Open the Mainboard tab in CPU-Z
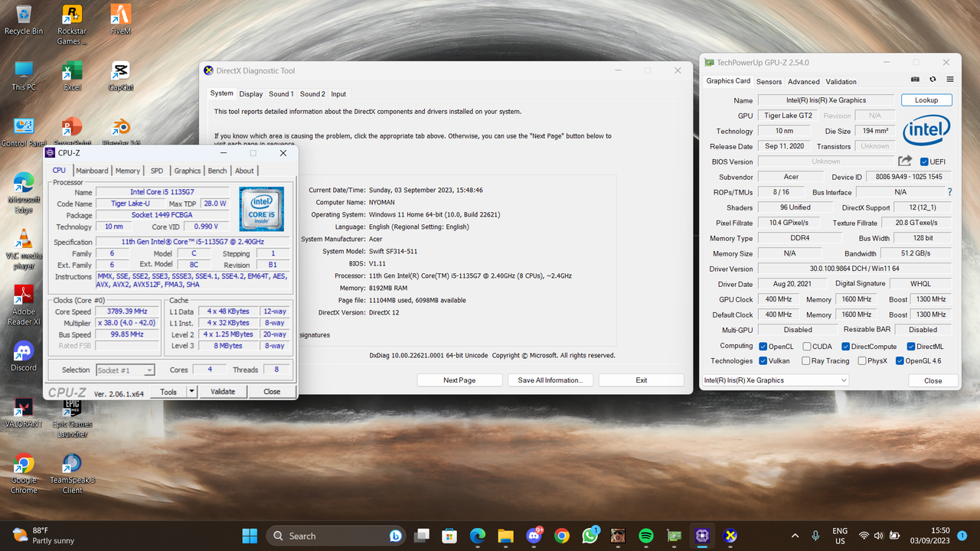Viewport: 980px width, 551px height. coord(92,171)
